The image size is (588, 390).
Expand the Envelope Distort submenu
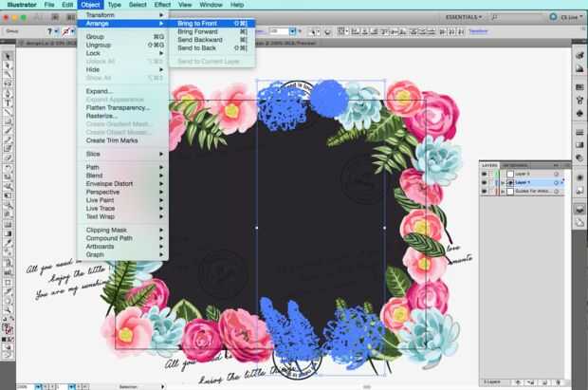122,184
